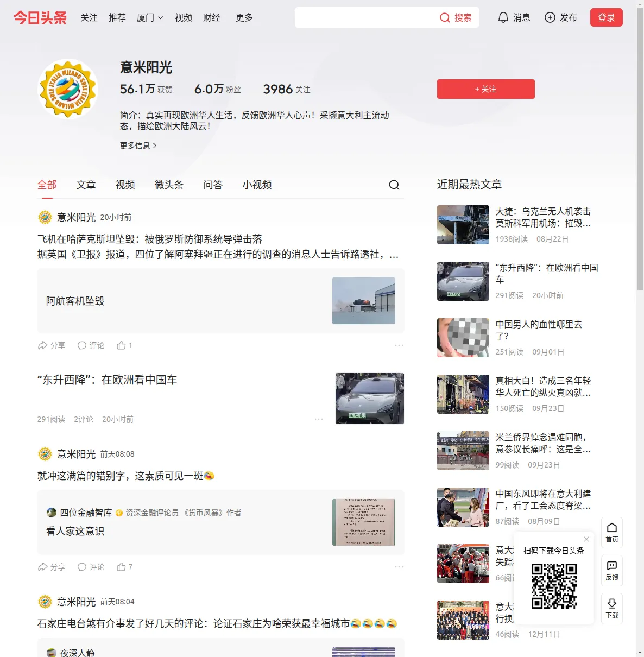644x657 pixels.
Task: Like the 飞机在哈萨克斯坦坠毁 post with 1 like
Action: pyautogui.click(x=124, y=345)
